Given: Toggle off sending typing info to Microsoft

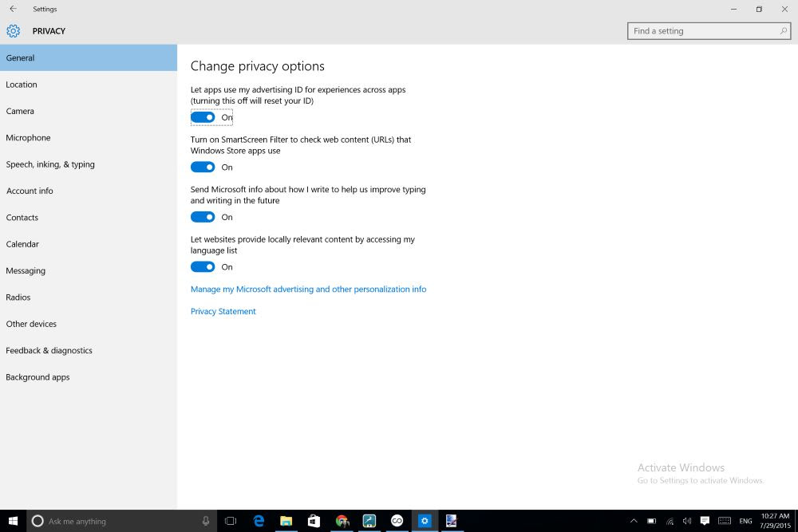Looking at the screenshot, I should click(203, 217).
